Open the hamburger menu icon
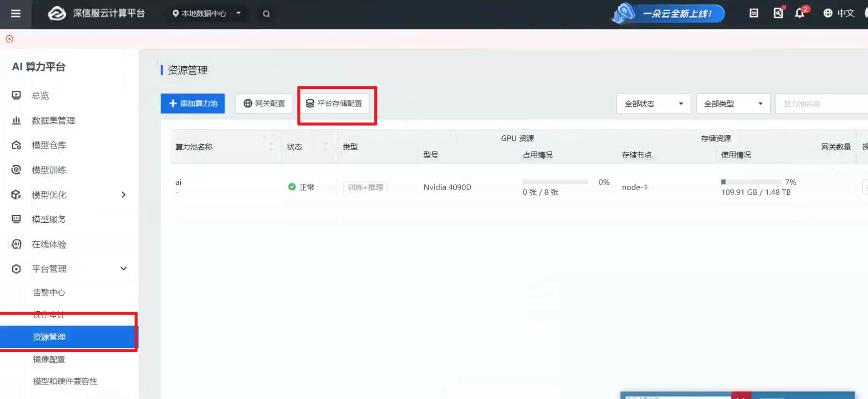The height and width of the screenshot is (399, 868). pos(16,14)
